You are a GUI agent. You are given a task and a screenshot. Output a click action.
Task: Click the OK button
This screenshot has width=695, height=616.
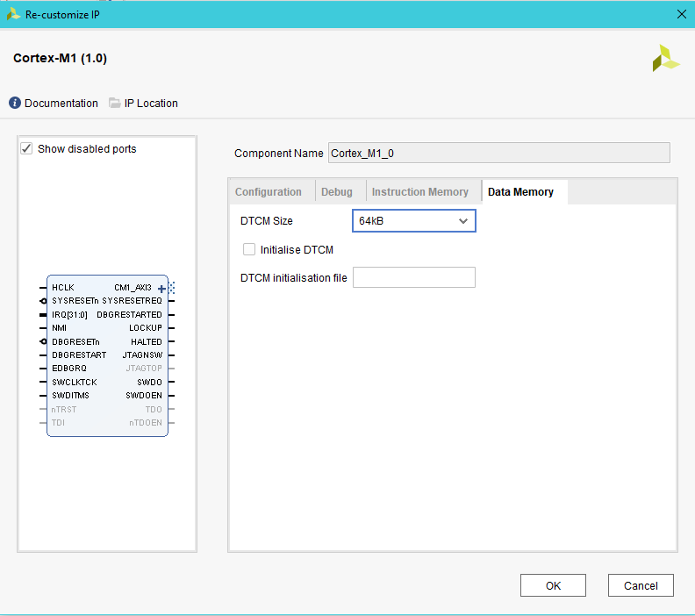click(x=553, y=585)
